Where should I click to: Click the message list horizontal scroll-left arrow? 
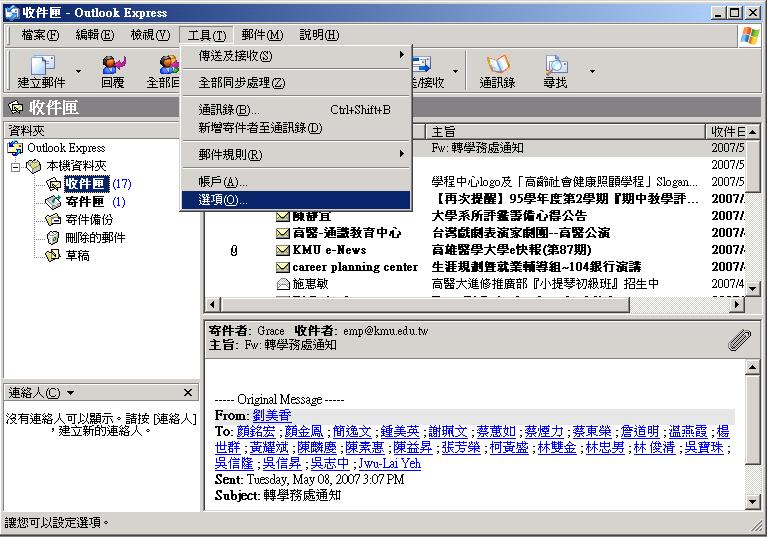(x=212, y=304)
